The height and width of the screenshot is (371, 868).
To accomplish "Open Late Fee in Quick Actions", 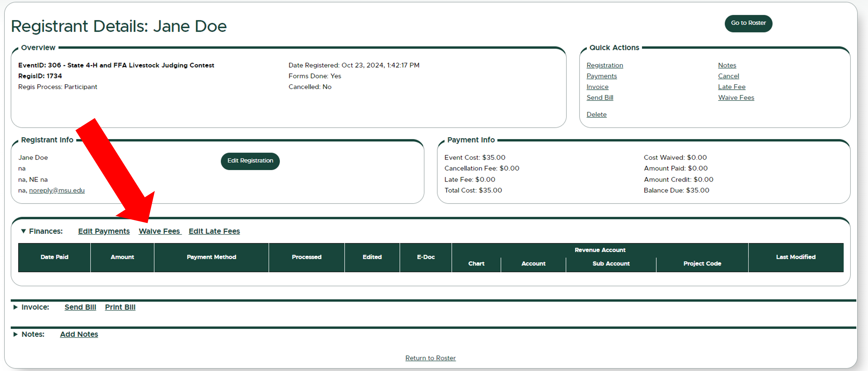I will 732,87.
